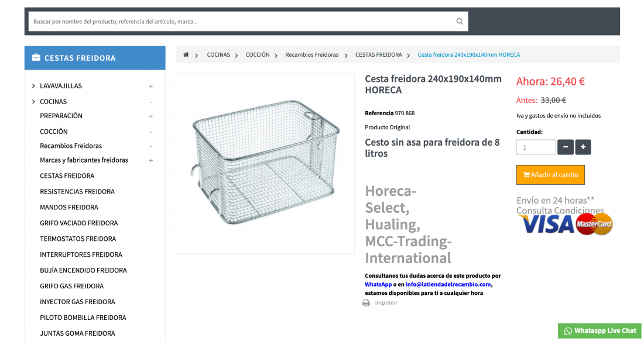Add product with Añadir al carrito
Viewport: 644px width, 341px height.
pyautogui.click(x=550, y=175)
